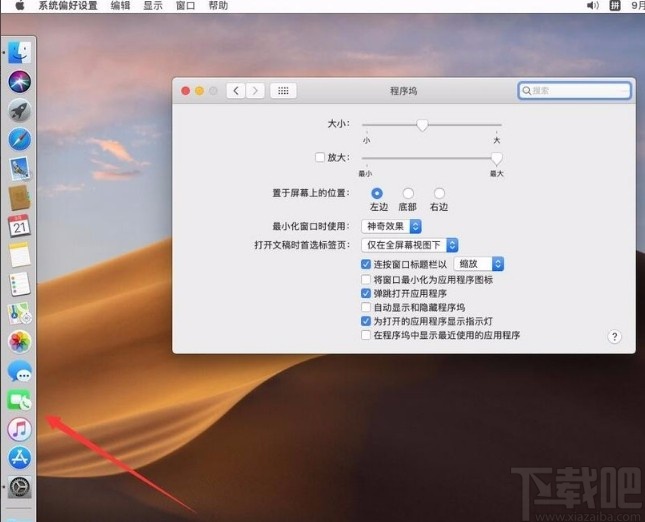Click the 程序坞 window title
This screenshot has height=522, width=645.
403,91
